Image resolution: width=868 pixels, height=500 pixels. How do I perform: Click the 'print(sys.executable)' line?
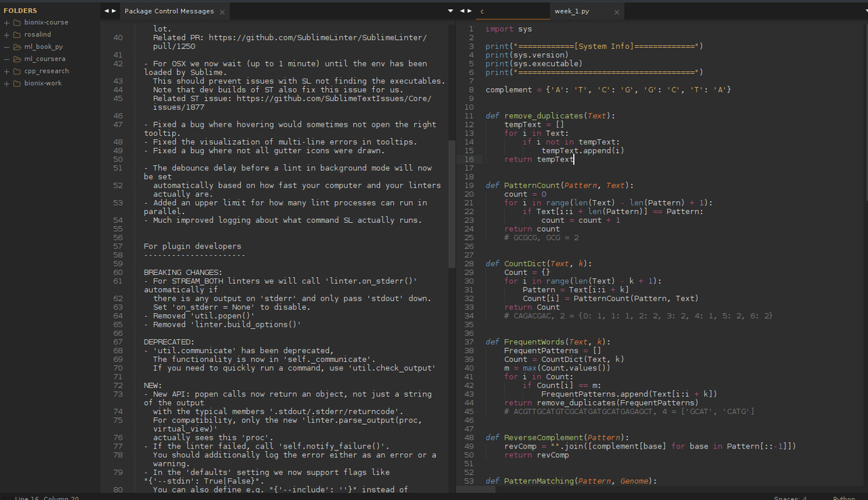[534, 64]
